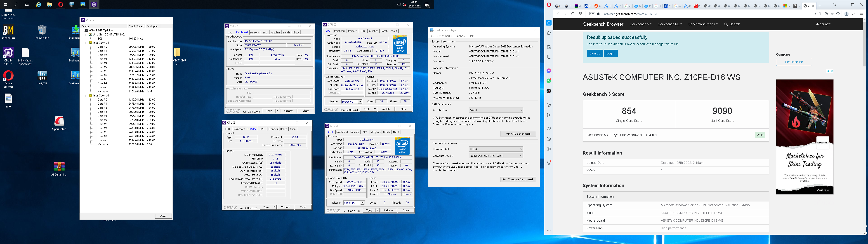The width and height of the screenshot is (868, 244).
Task: Select hwi_732 desktop icon
Action: [42, 78]
